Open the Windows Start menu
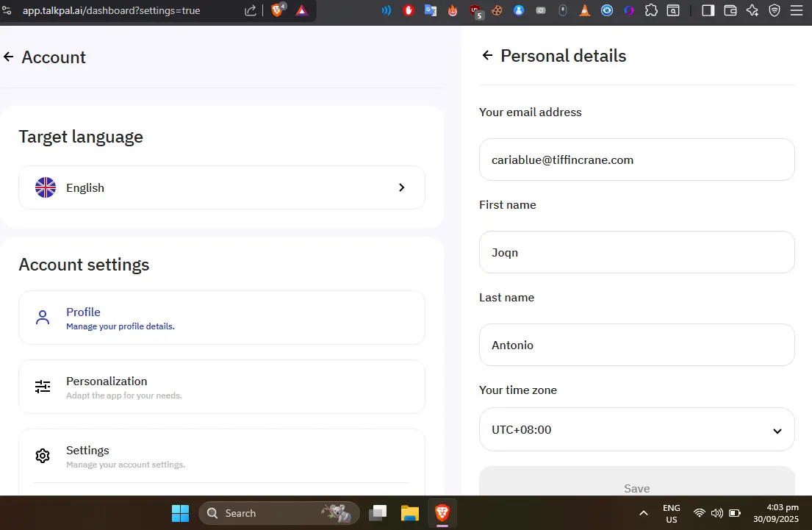Image resolution: width=812 pixels, height=530 pixels. (x=180, y=513)
